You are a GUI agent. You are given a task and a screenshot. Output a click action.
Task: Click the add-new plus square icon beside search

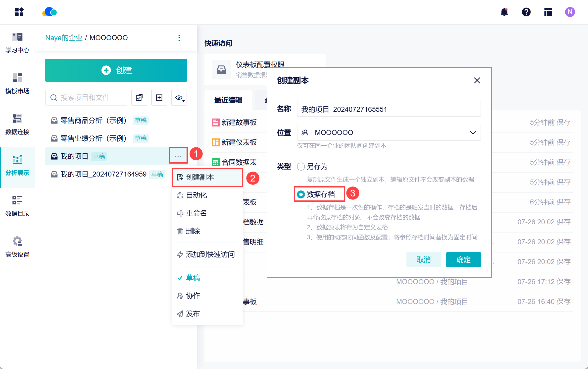click(x=159, y=98)
